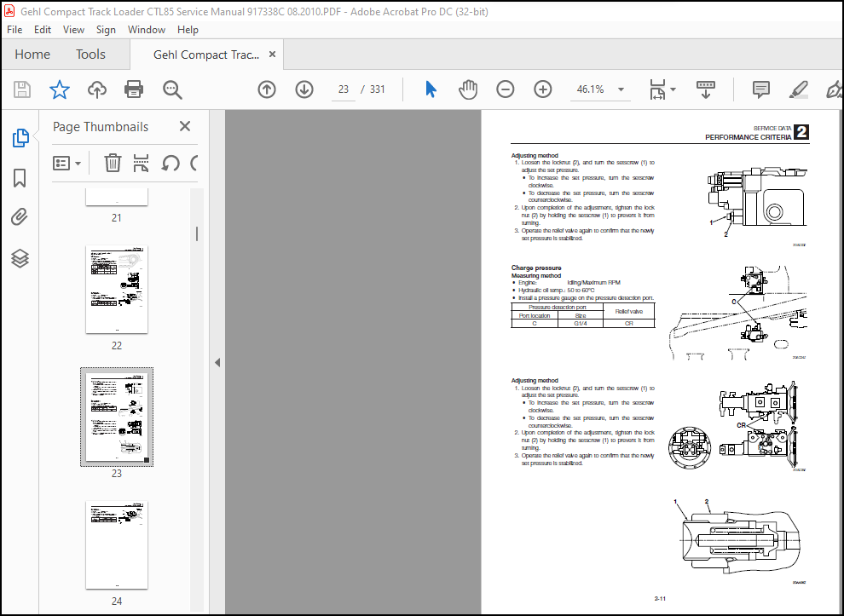Select page 23 thumbnail

[x=117, y=417]
